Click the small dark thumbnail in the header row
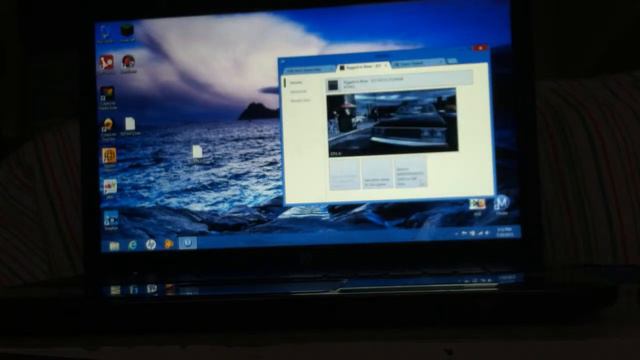The height and width of the screenshot is (360, 640). pos(333,85)
